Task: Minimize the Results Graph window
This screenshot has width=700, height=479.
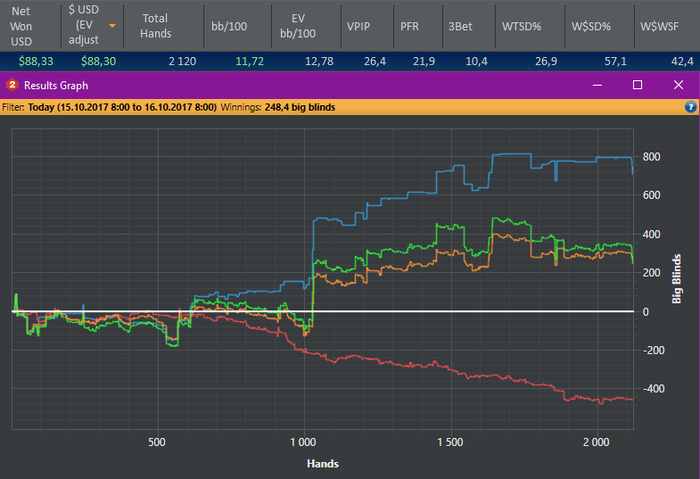Action: tap(597, 85)
